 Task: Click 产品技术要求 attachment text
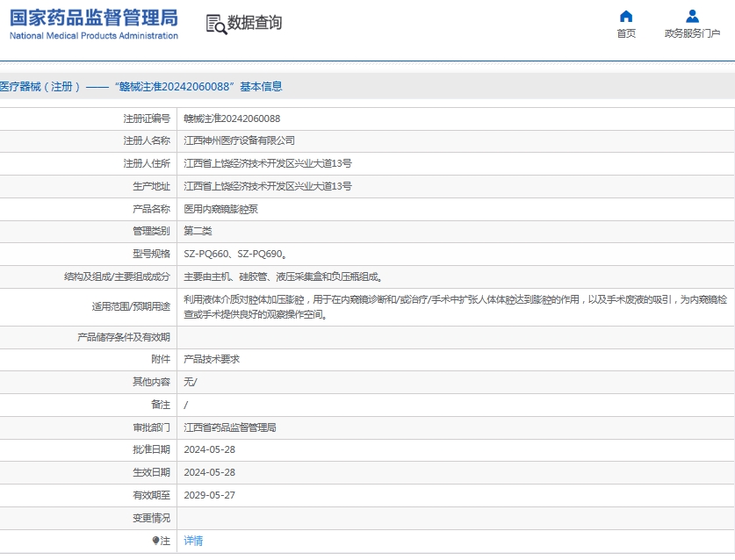click(x=212, y=359)
